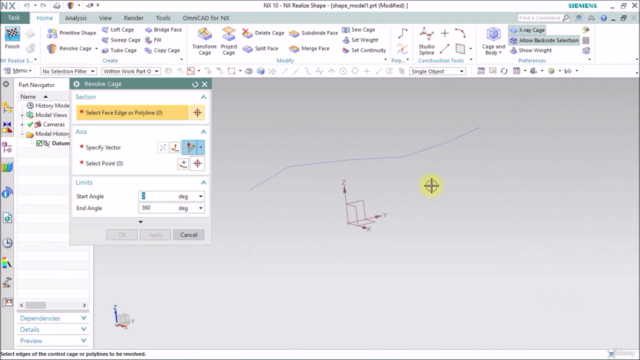Click the Fill tool
640x360 pixels.
(153, 40)
